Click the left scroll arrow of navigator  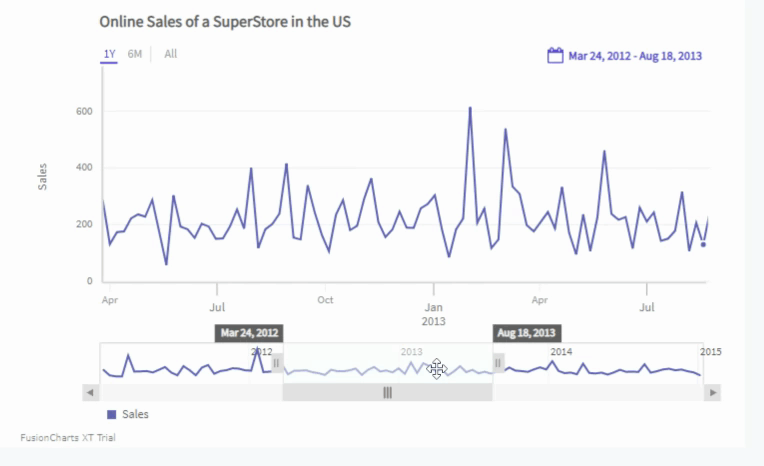click(x=91, y=393)
